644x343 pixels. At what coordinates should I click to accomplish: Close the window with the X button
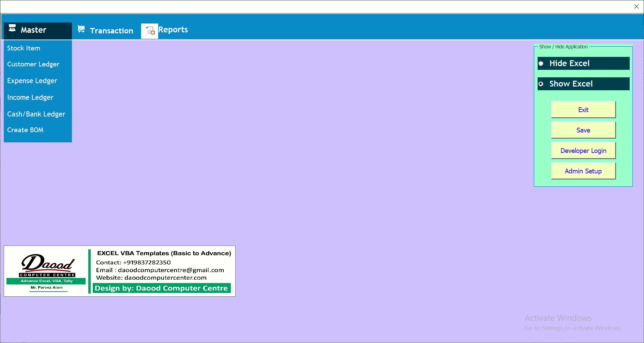pos(636,6)
